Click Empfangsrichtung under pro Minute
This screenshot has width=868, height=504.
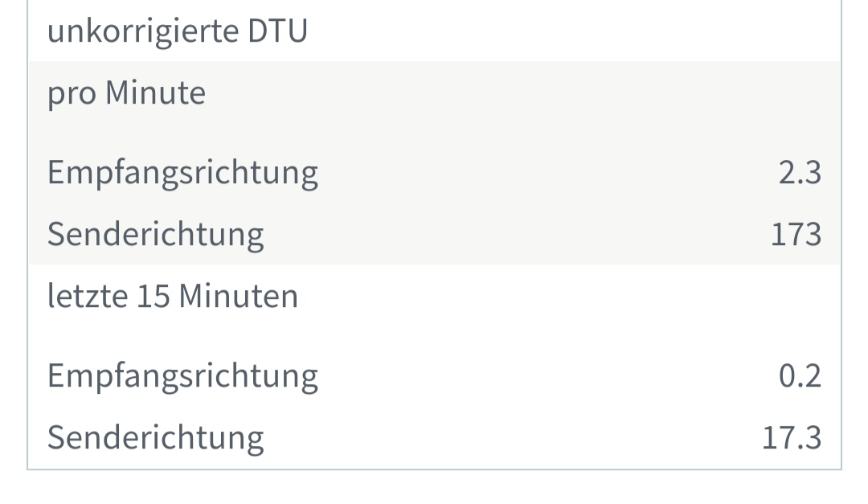tap(182, 172)
